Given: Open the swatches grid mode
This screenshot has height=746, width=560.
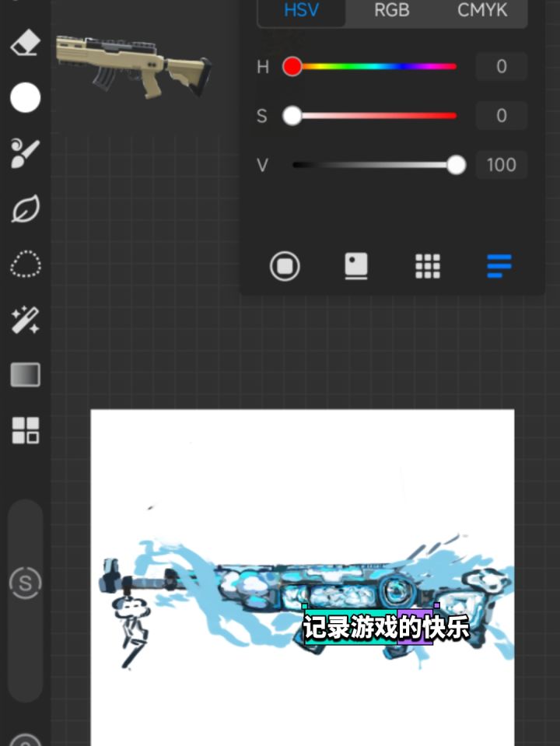Looking at the screenshot, I should point(428,266).
